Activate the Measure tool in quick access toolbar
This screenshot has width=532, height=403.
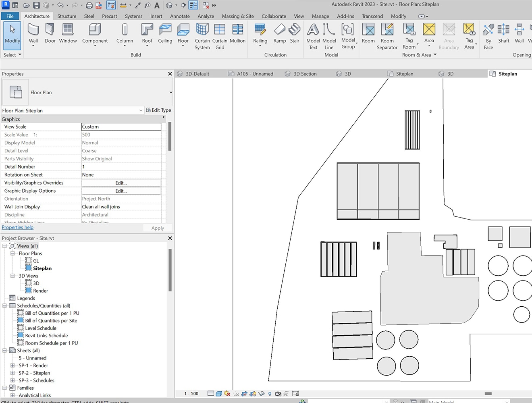(x=137, y=5)
